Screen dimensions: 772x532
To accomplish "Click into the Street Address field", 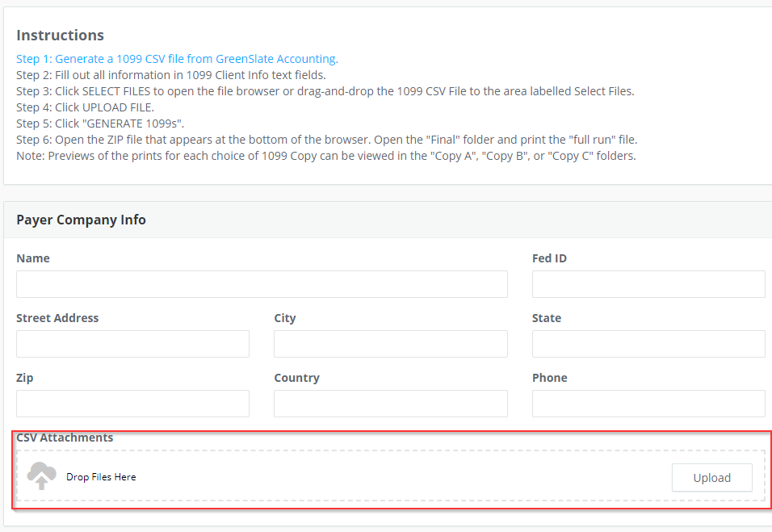I will 133,344.
